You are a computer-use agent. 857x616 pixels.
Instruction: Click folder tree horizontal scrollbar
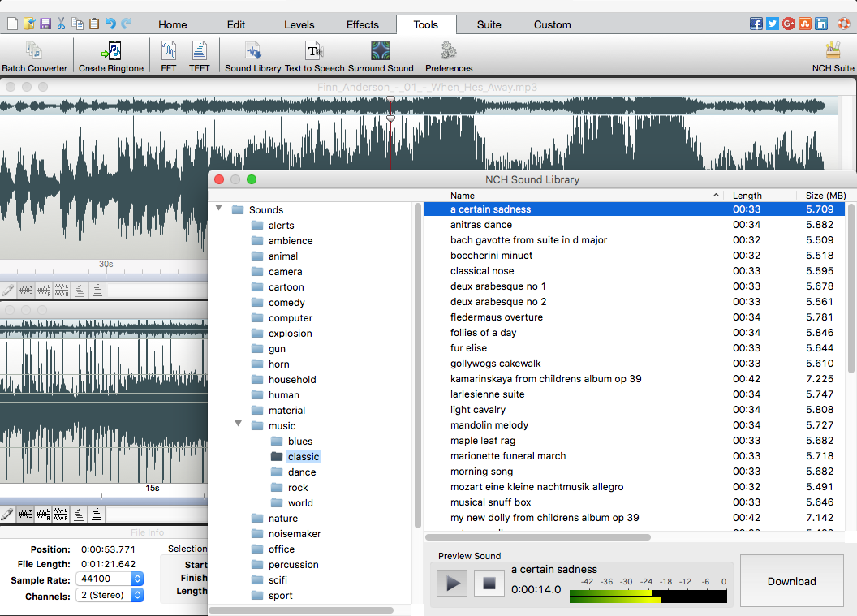301,610
